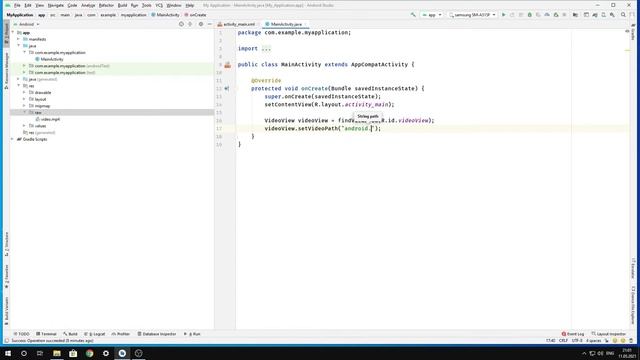The height and width of the screenshot is (360, 640).
Task: Open the Android project view dropdown
Action: (27, 24)
